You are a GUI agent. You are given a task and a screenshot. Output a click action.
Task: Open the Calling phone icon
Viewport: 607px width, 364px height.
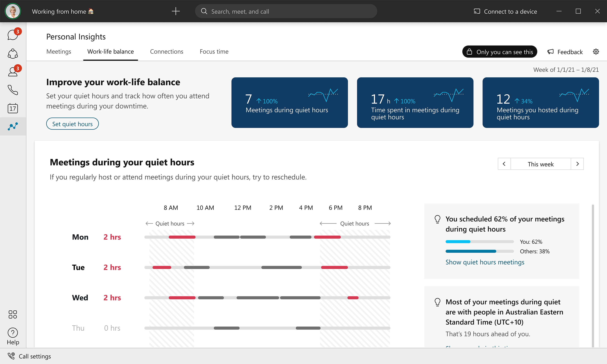click(13, 90)
